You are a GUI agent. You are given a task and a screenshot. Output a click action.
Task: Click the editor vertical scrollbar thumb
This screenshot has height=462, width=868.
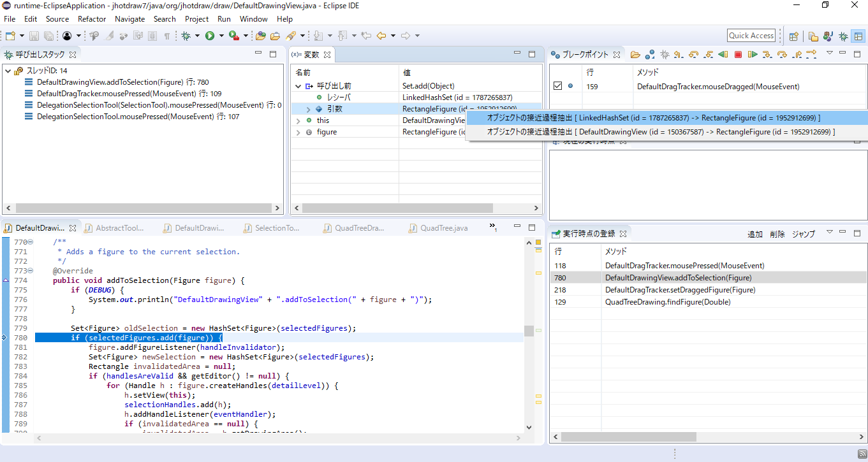coord(529,331)
